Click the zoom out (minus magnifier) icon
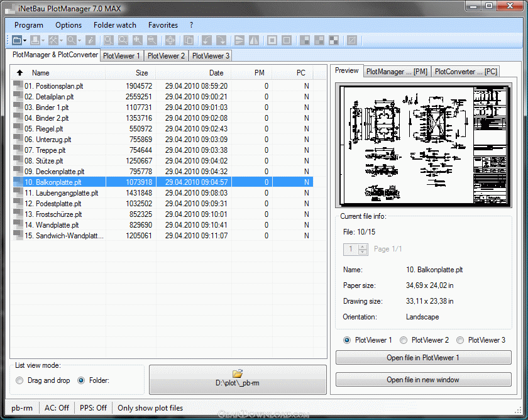Image resolution: width=528 pixels, height=420 pixels. (152, 40)
